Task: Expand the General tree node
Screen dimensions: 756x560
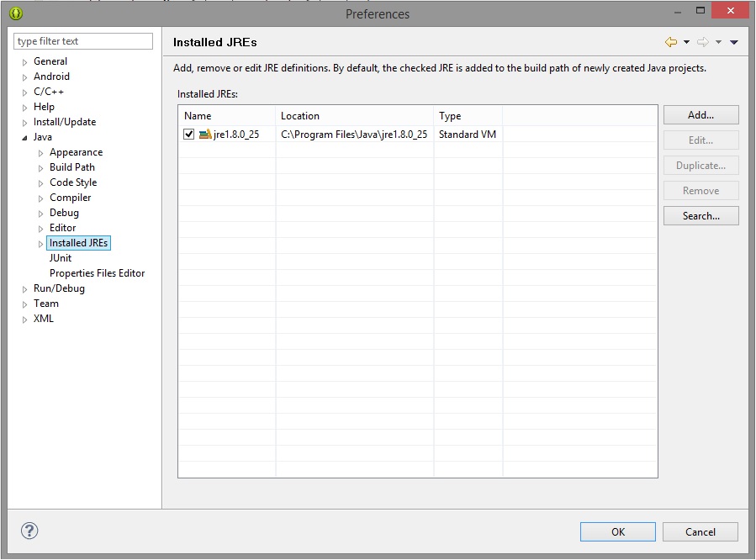Action: (24, 62)
